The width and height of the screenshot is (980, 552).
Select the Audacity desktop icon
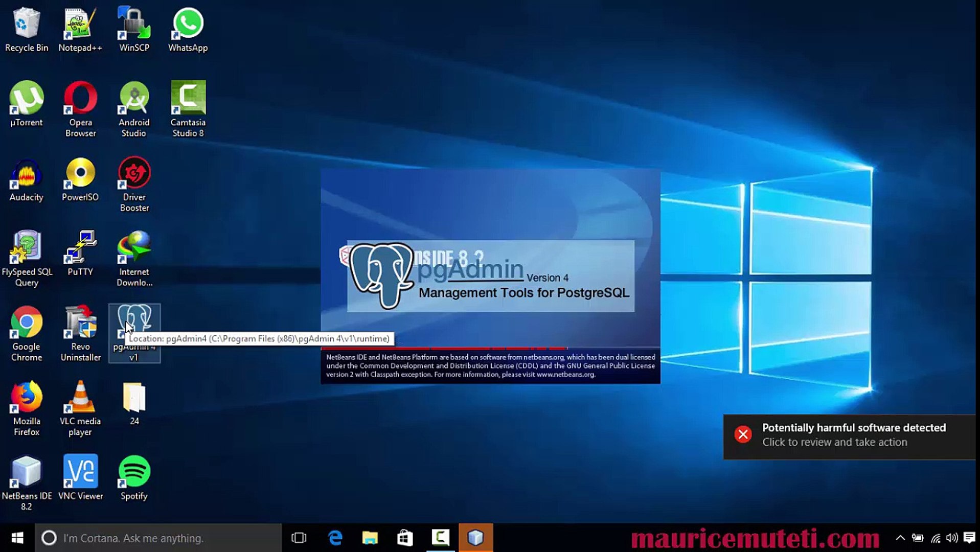pos(27,179)
